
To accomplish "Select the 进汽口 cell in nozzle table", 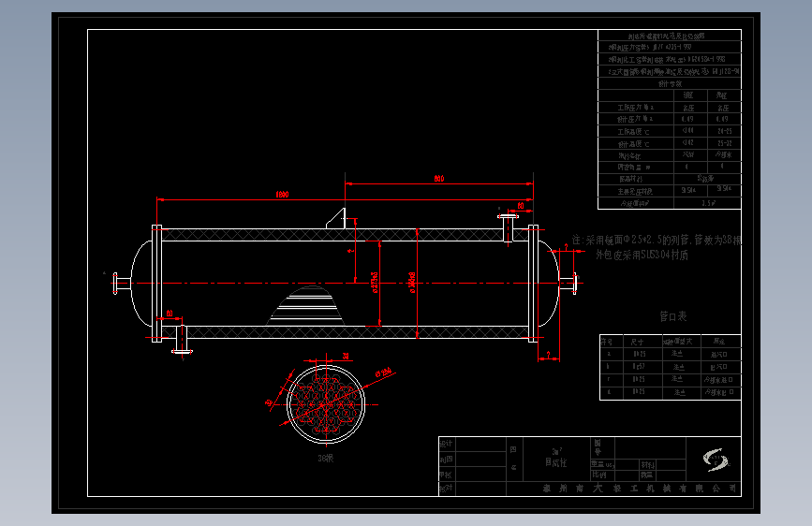I will pos(718,354).
